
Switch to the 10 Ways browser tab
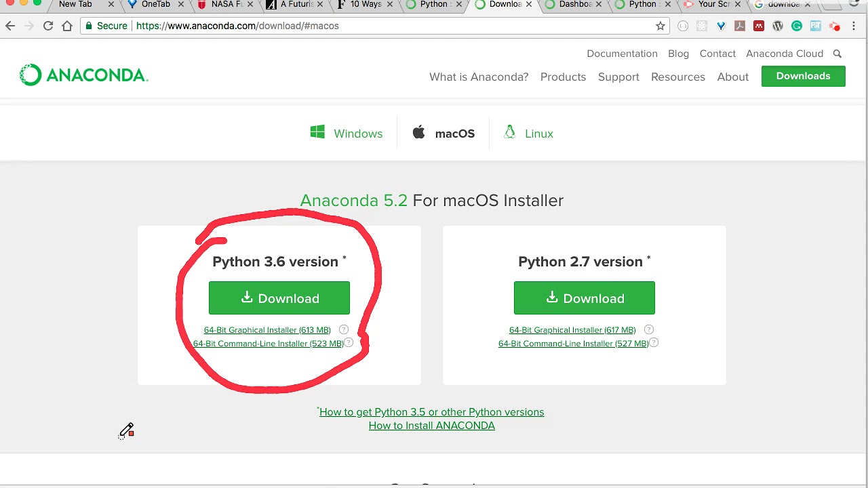click(365, 4)
